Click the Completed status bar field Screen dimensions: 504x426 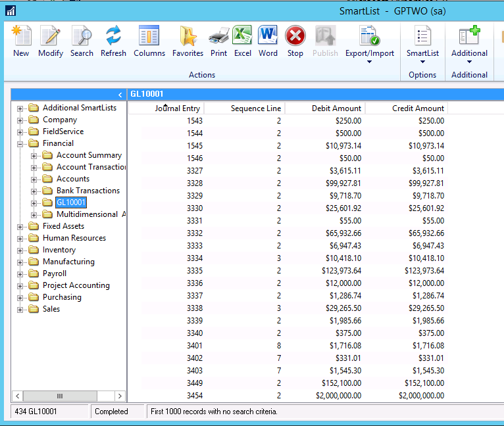pyautogui.click(x=118, y=412)
